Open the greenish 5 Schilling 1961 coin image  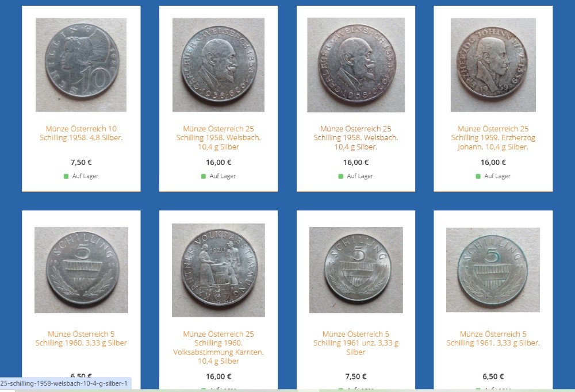[x=493, y=270]
